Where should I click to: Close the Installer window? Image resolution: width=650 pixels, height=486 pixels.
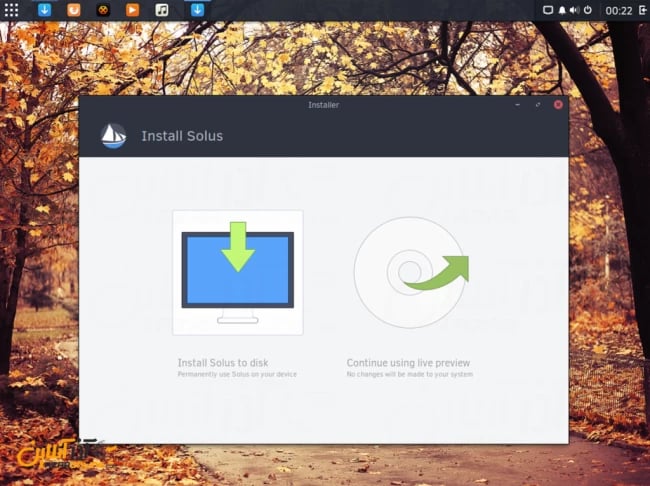coord(558,104)
